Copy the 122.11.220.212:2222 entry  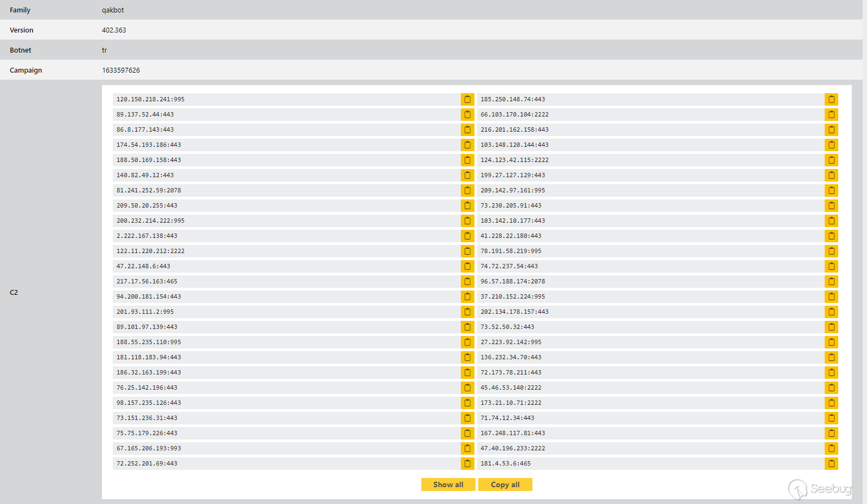(x=467, y=251)
